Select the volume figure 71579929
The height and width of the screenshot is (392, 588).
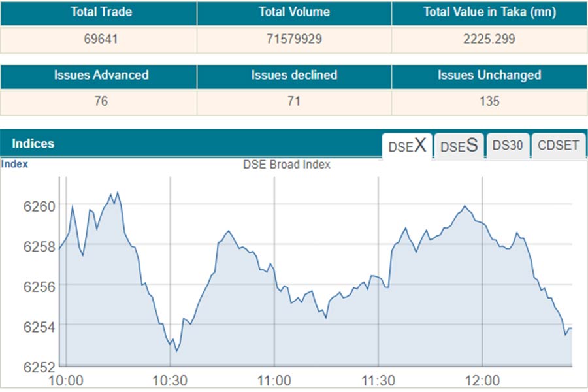pyautogui.click(x=294, y=39)
